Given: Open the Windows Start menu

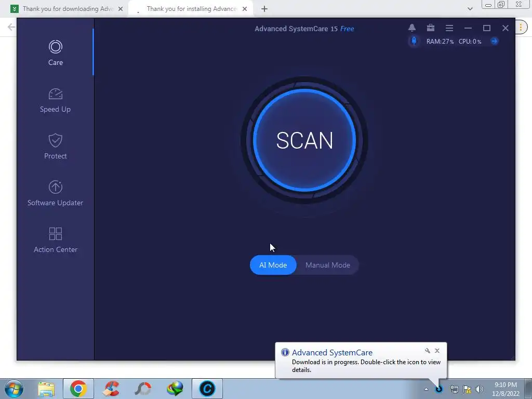Looking at the screenshot, I should click(14, 389).
